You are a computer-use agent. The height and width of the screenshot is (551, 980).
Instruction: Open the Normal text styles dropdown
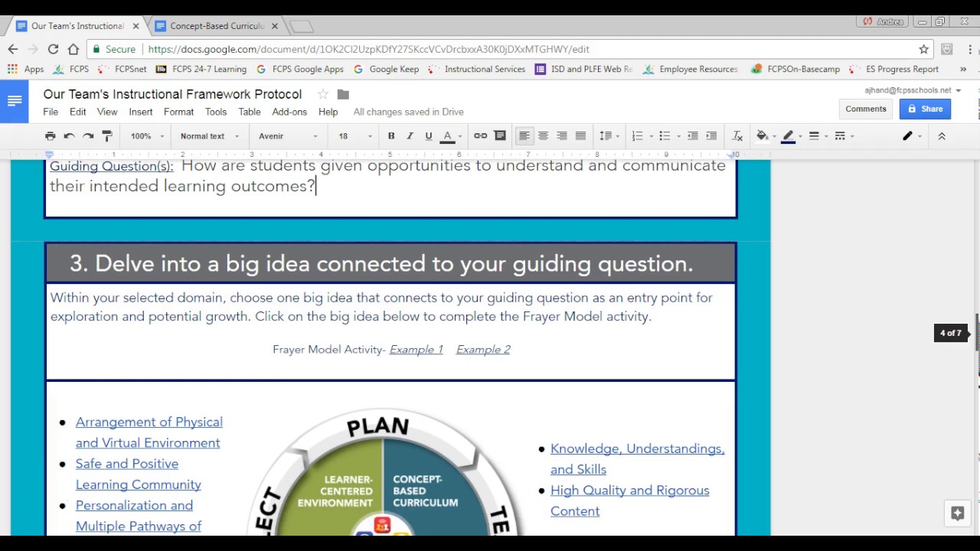[209, 136]
